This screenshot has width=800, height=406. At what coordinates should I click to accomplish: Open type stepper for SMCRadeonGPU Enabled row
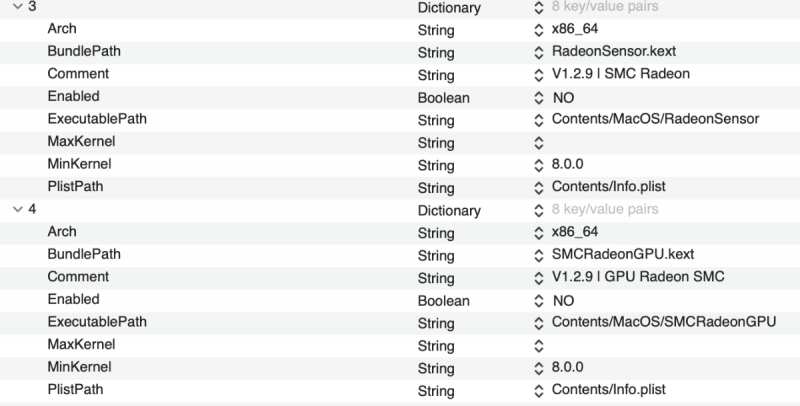(540, 300)
